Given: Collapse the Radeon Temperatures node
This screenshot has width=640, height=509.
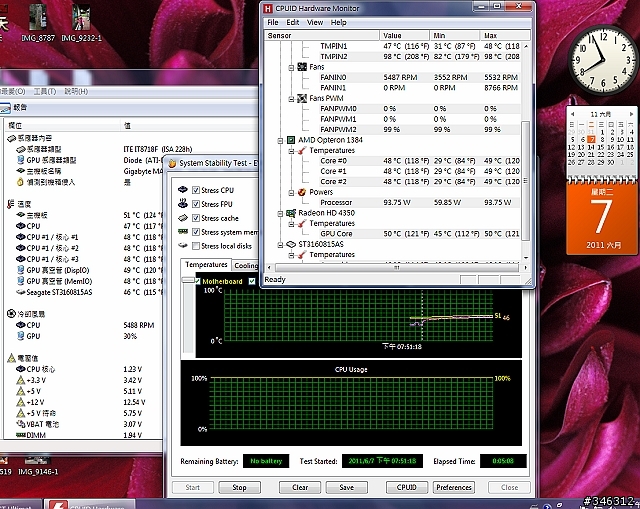Looking at the screenshot, I should tap(291, 224).
